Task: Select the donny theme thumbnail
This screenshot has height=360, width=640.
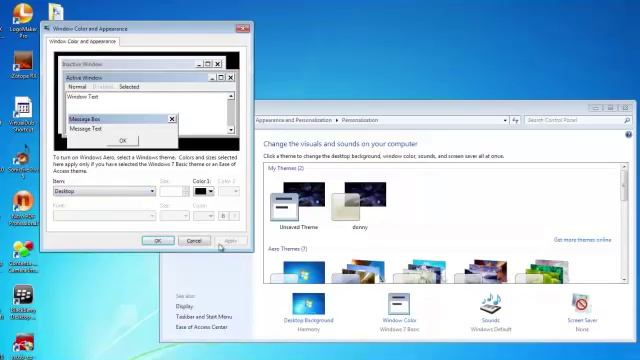Action: [x=359, y=202]
